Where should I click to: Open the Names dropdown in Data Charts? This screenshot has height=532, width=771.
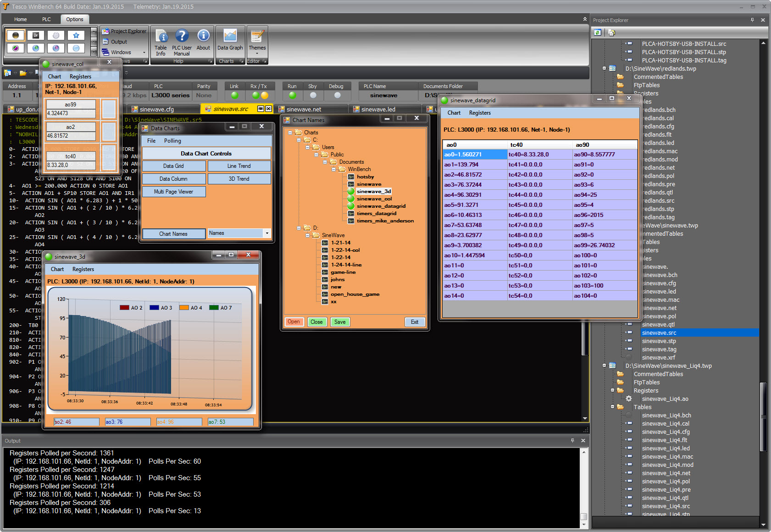tap(266, 233)
